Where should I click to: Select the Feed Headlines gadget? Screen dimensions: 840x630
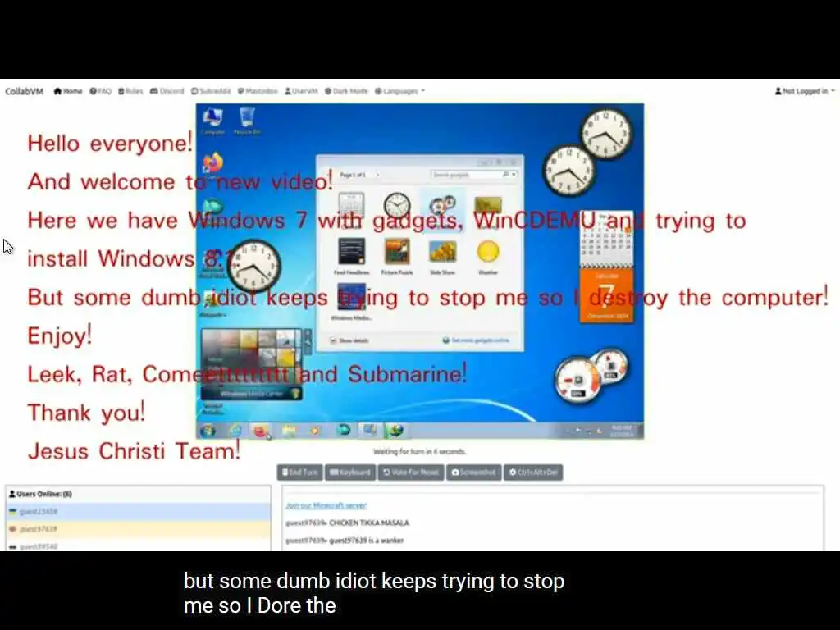[x=352, y=257]
